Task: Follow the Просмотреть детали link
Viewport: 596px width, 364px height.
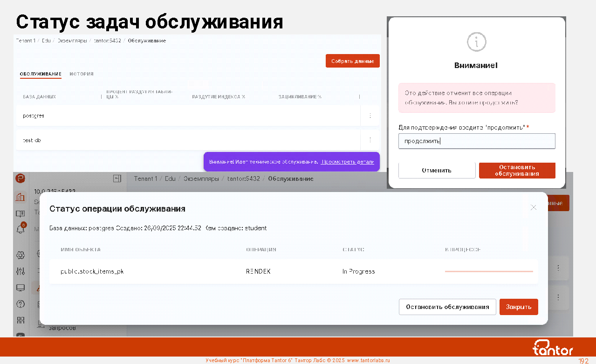Action: click(347, 162)
